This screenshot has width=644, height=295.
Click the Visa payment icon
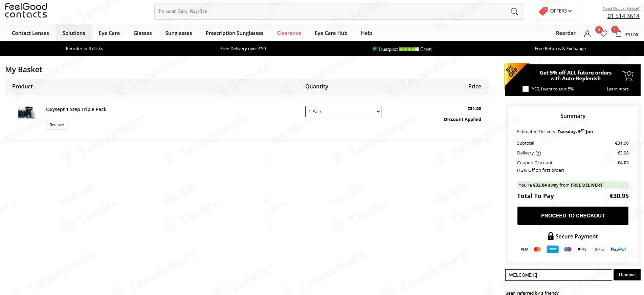(524, 249)
